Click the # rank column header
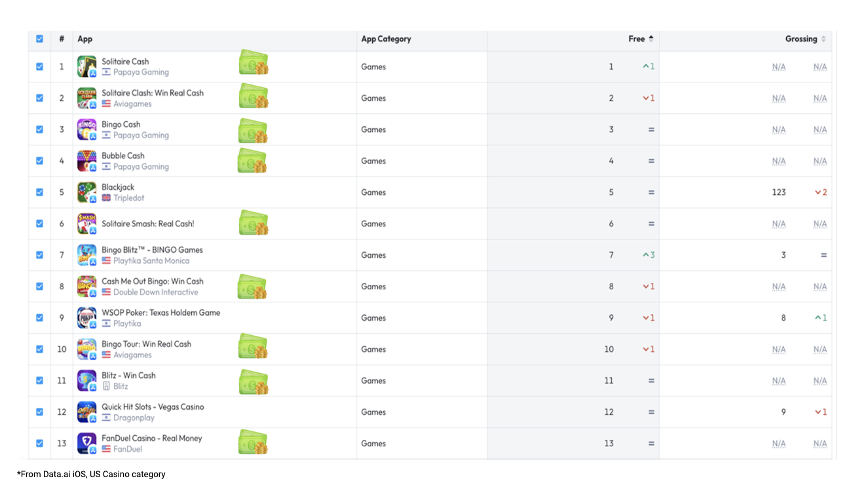 click(x=62, y=39)
